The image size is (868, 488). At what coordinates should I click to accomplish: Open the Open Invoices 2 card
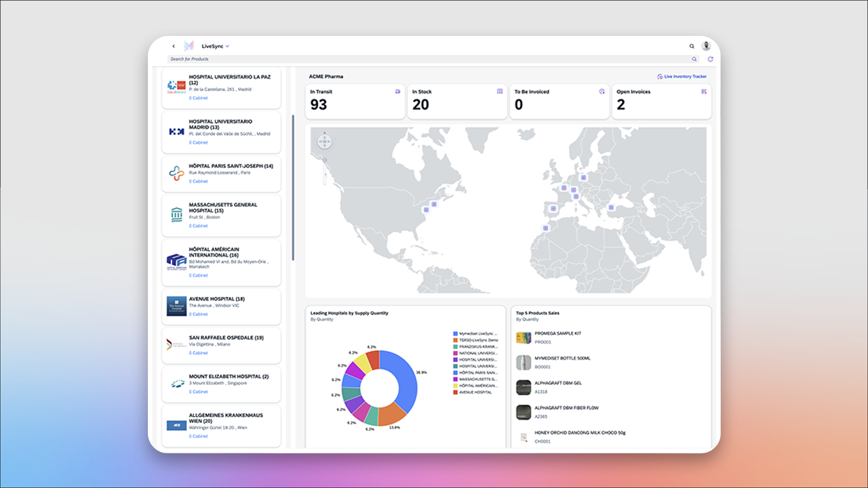coord(662,102)
